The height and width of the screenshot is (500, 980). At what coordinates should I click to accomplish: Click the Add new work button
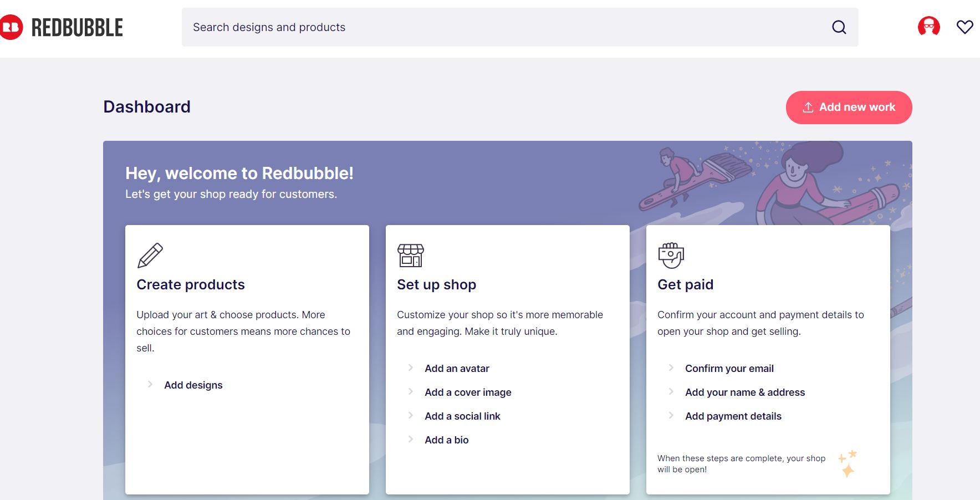click(x=849, y=108)
